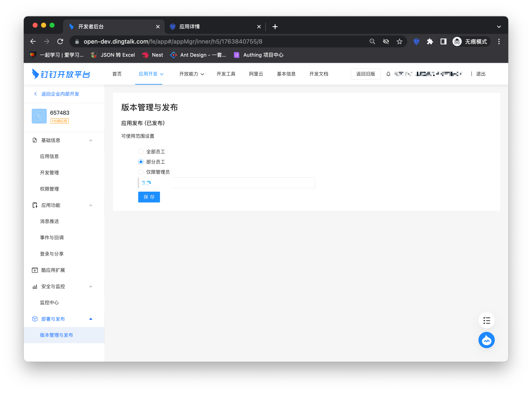The image size is (532, 393).
Task: Reload the page with refresh icon
Action: pyautogui.click(x=60, y=42)
